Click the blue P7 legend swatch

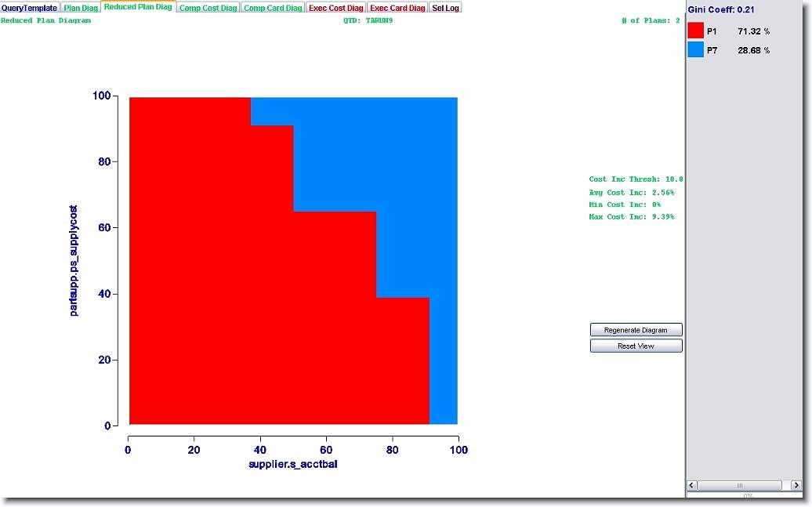695,50
